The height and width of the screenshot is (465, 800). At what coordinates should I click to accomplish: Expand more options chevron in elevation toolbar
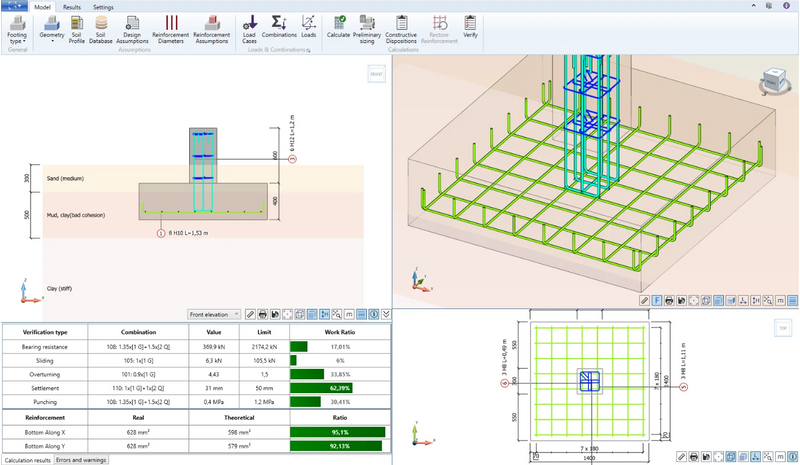(386, 314)
